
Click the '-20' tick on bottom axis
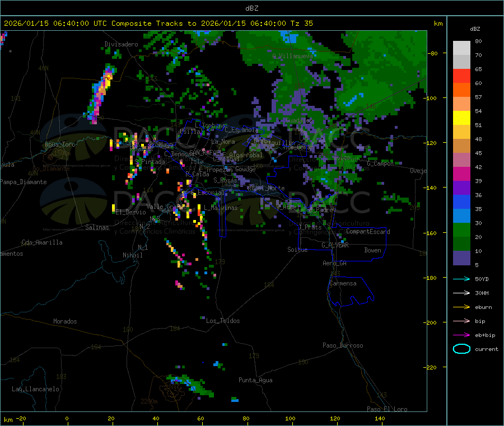click(x=21, y=418)
